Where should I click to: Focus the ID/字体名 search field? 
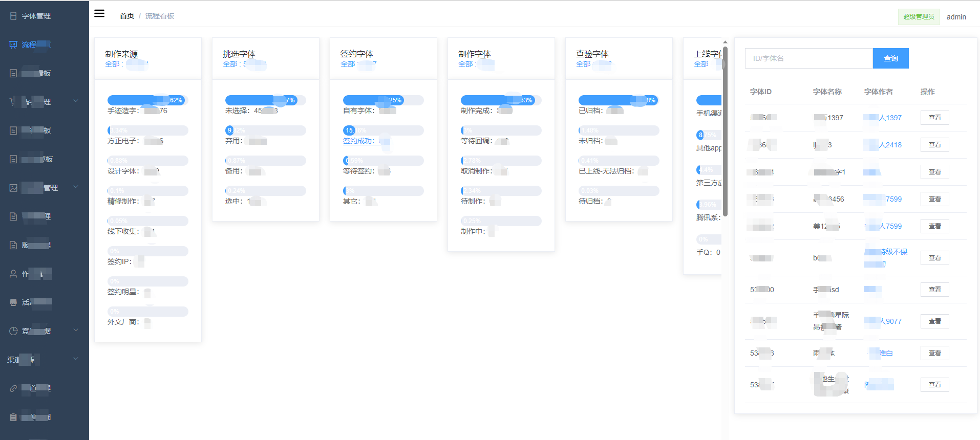point(808,58)
